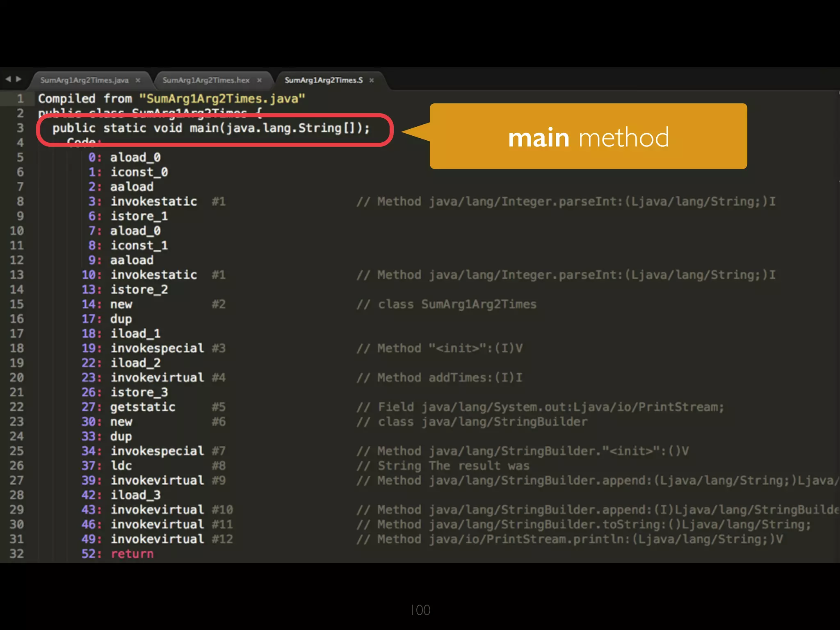
Task: Click the first invokestatic #1 instruction
Action: (x=154, y=201)
